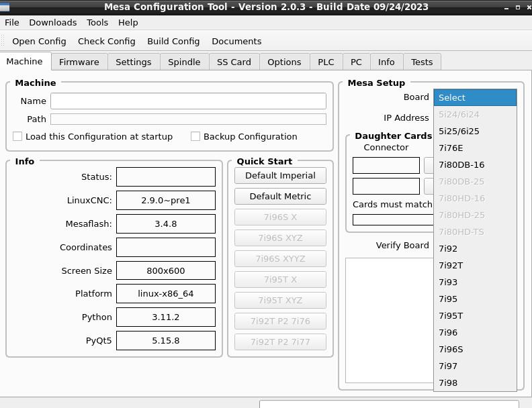Image resolution: width=532 pixels, height=408 pixels.
Task: Switch to the Firmware tab
Action: [x=79, y=62]
